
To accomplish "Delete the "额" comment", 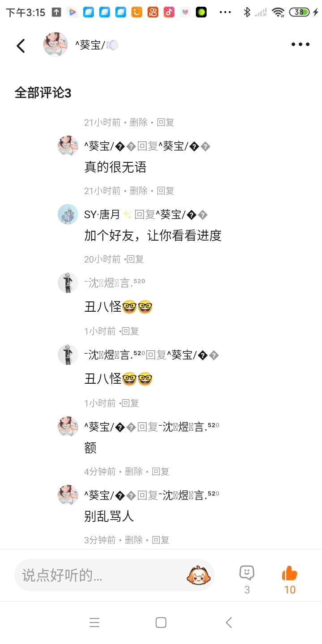I will 134,471.
